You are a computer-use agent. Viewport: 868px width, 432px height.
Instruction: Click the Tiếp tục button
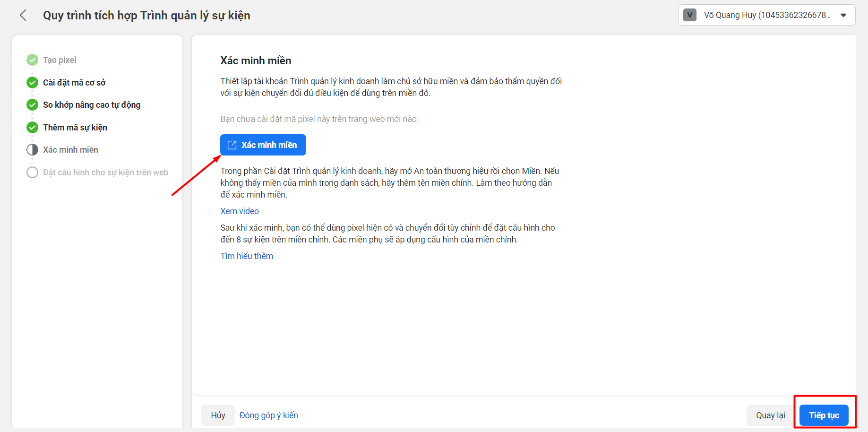coord(824,415)
